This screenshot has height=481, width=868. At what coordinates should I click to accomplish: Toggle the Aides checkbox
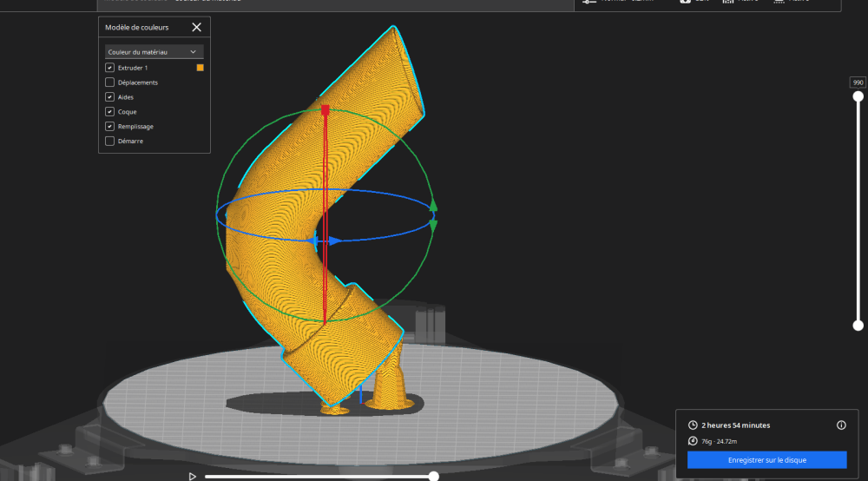pyautogui.click(x=109, y=97)
